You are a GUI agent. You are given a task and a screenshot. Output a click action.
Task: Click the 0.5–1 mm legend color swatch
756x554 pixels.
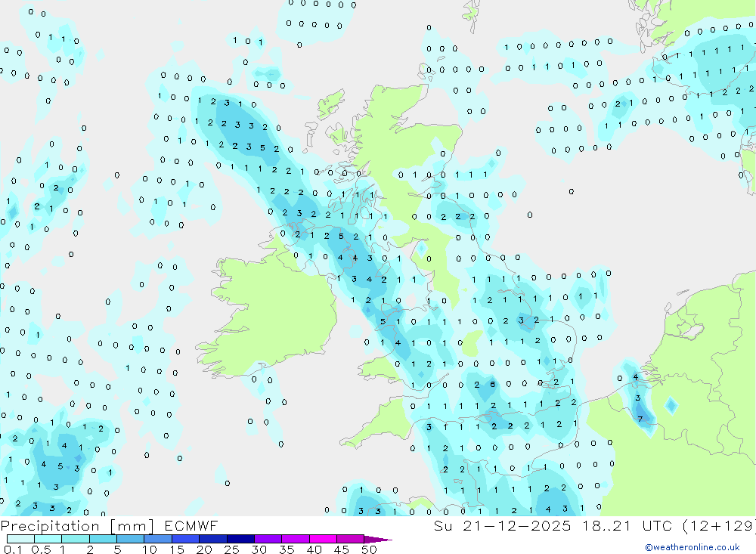coord(48,539)
